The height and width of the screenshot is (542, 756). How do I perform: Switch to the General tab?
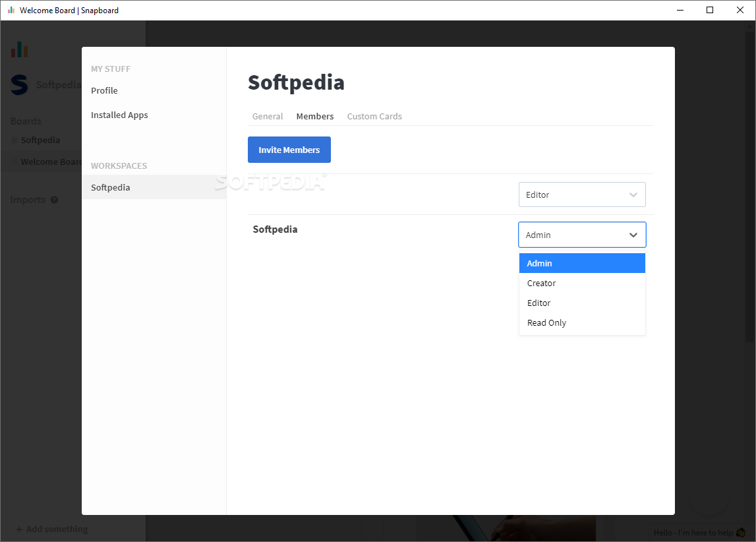click(267, 116)
